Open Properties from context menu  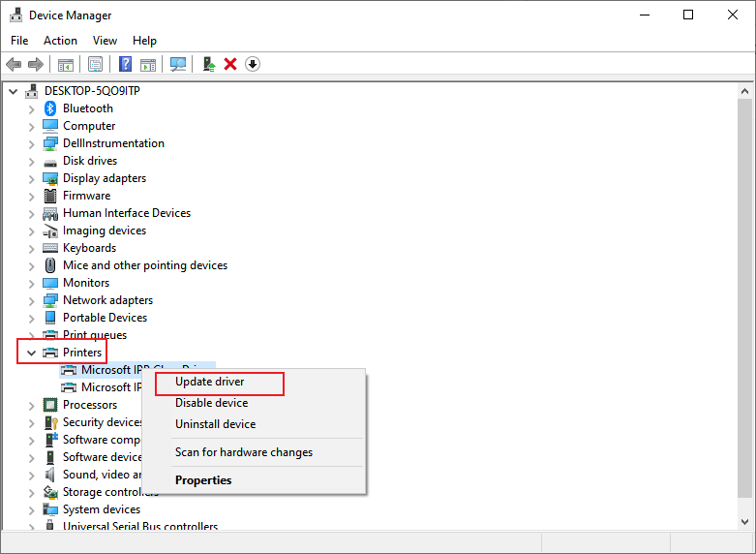click(x=254, y=480)
